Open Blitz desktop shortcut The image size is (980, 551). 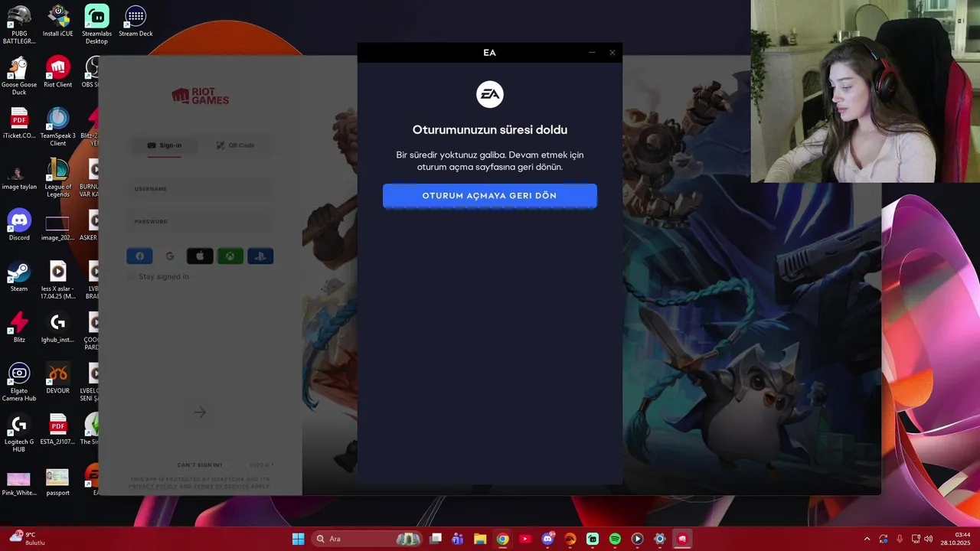pos(19,328)
